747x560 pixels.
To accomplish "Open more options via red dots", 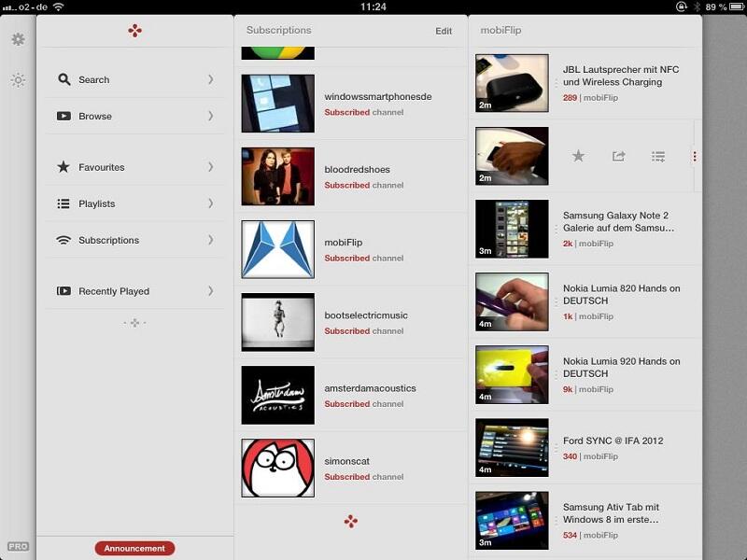I will click(695, 156).
